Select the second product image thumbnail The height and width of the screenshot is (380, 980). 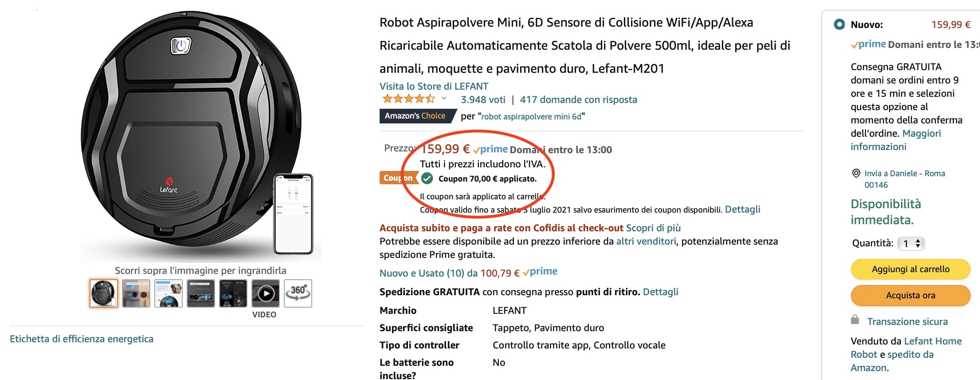coord(136,293)
